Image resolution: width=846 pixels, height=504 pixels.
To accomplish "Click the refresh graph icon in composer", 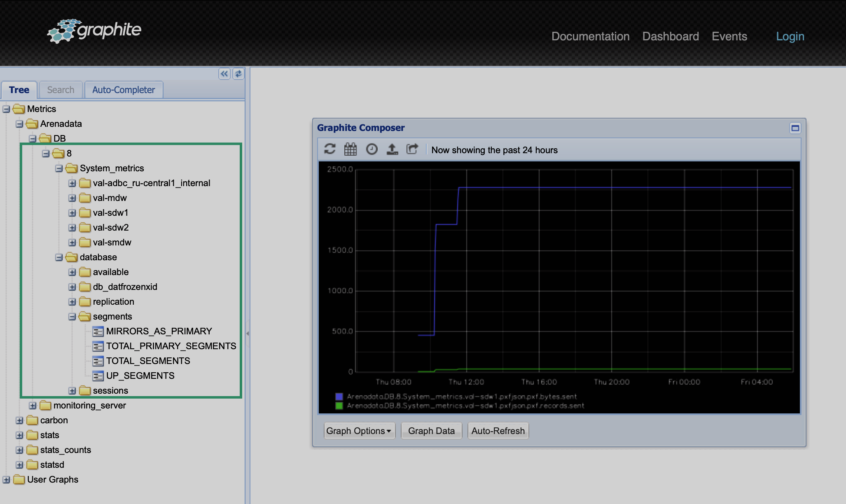I will pyautogui.click(x=330, y=149).
